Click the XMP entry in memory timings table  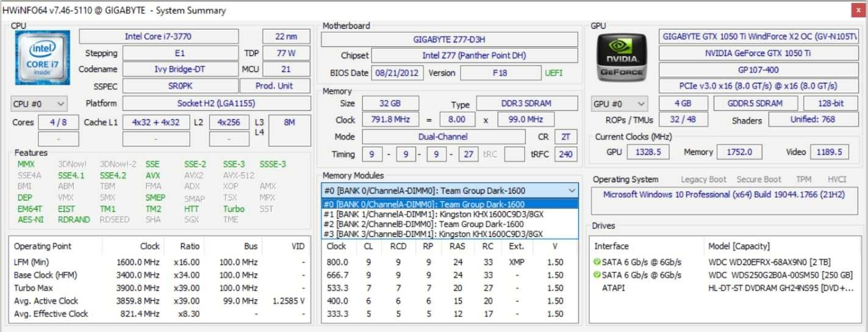click(x=517, y=262)
